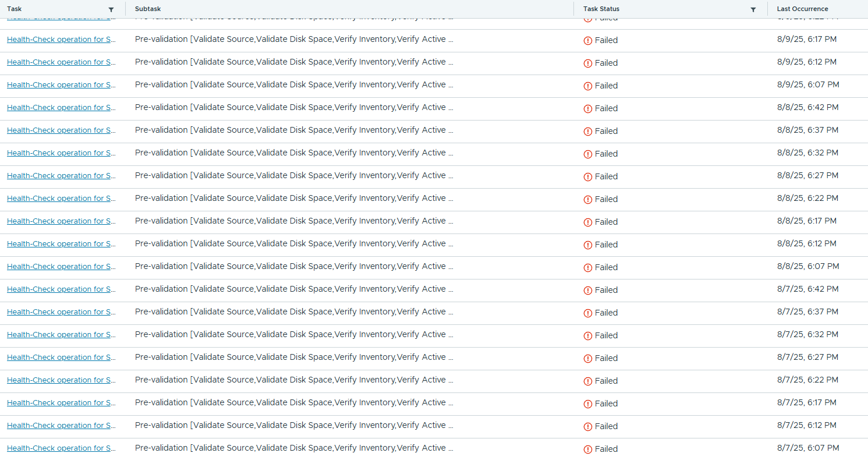Open Health-Check task link from 8/8/25, 6:37 PM
868x460 pixels.
coord(61,130)
